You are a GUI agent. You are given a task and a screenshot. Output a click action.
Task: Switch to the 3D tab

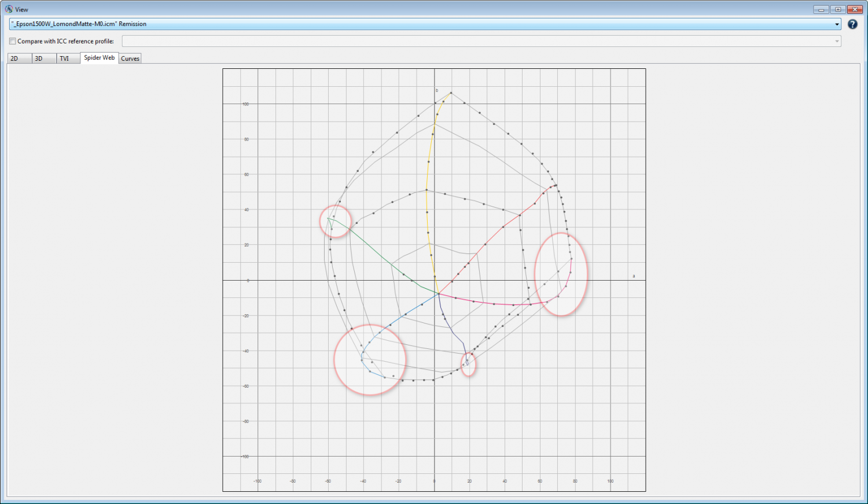44,58
